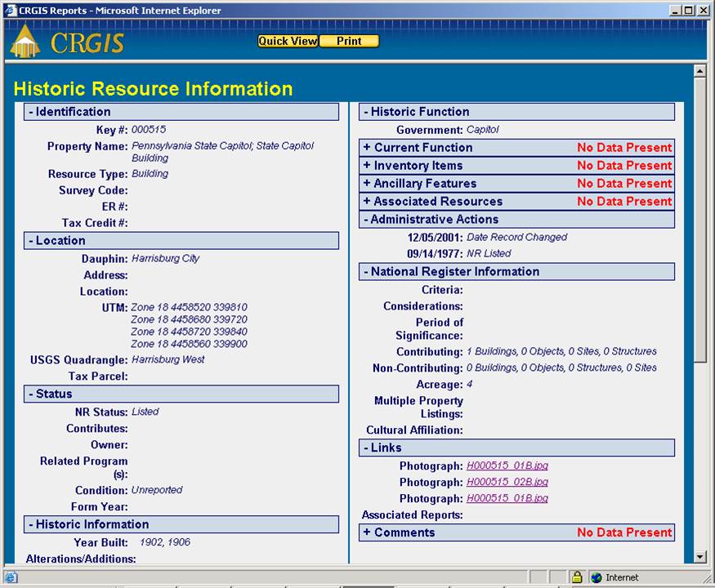Click the Government value Capitol
715x588 pixels.
482,130
